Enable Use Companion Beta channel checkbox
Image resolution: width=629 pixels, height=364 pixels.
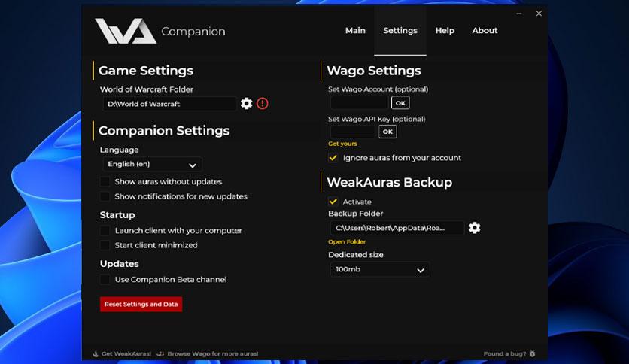click(105, 280)
